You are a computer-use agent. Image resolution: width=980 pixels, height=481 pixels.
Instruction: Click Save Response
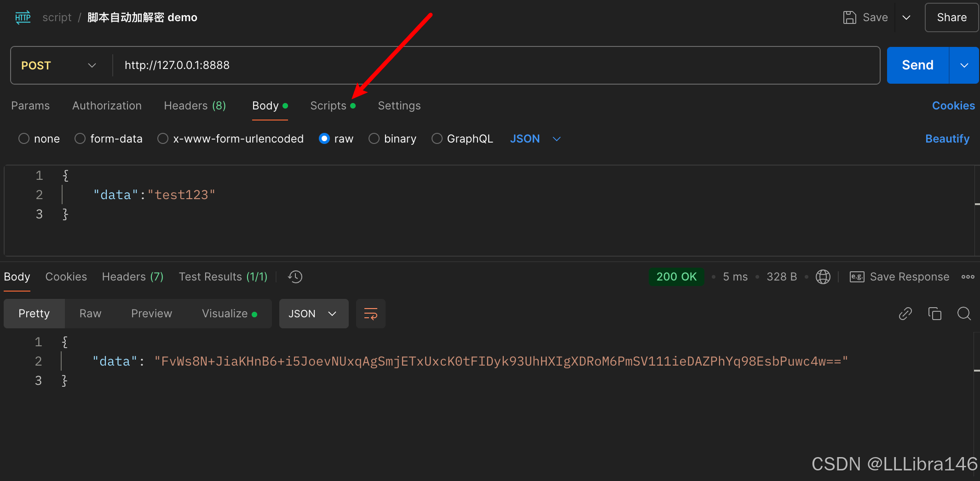point(910,277)
